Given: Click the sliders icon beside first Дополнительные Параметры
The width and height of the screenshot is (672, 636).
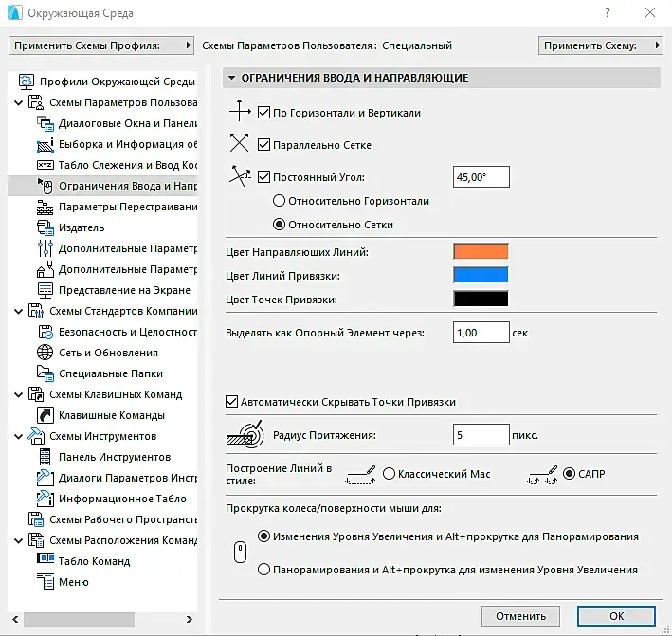Looking at the screenshot, I should point(45,248).
